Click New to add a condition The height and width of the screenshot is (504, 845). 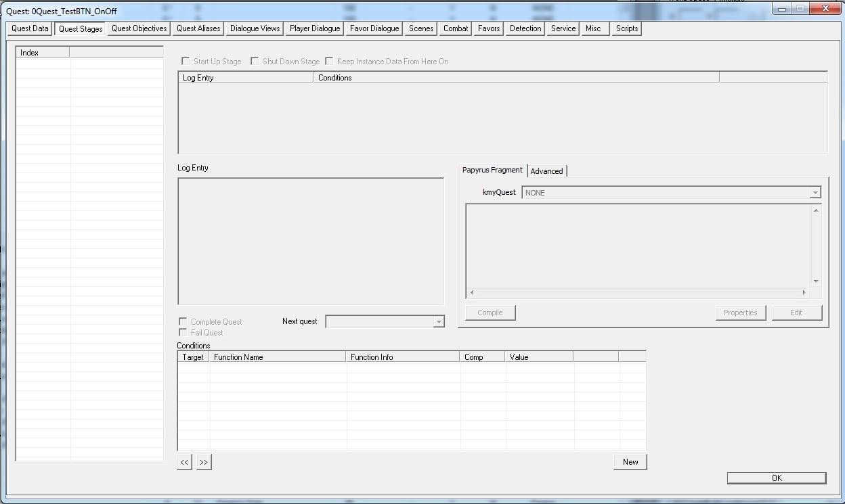coord(630,462)
